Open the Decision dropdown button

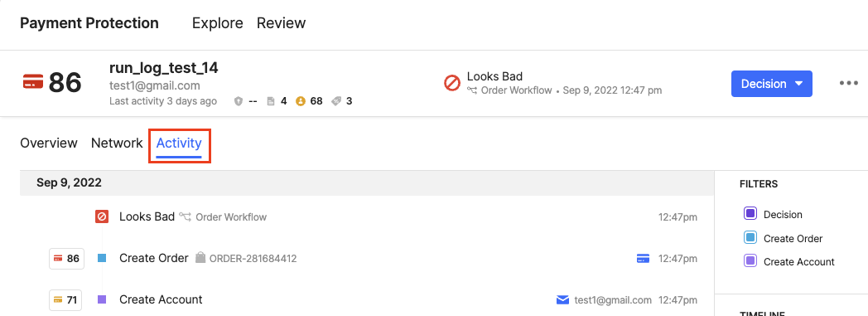click(x=772, y=84)
